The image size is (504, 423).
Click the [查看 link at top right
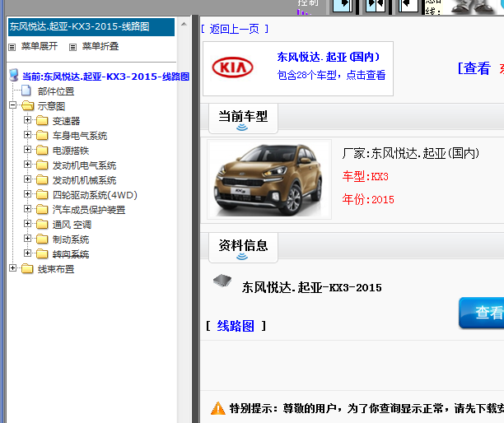[474, 68]
